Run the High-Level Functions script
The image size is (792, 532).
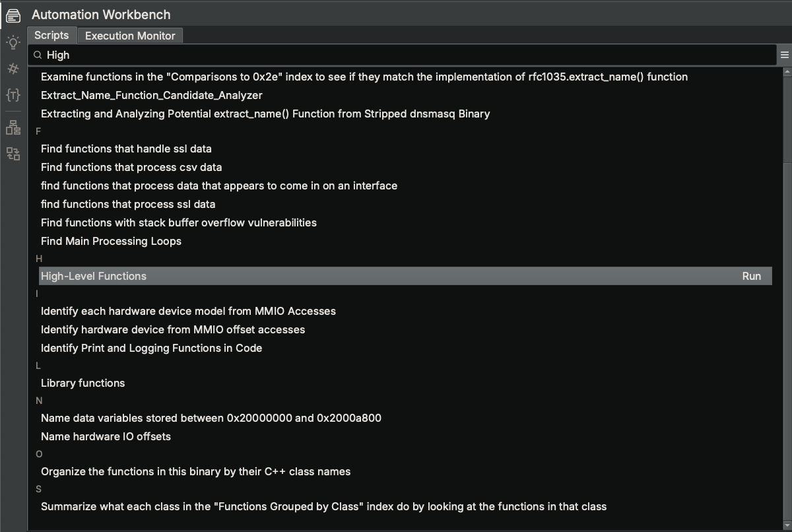(x=751, y=276)
